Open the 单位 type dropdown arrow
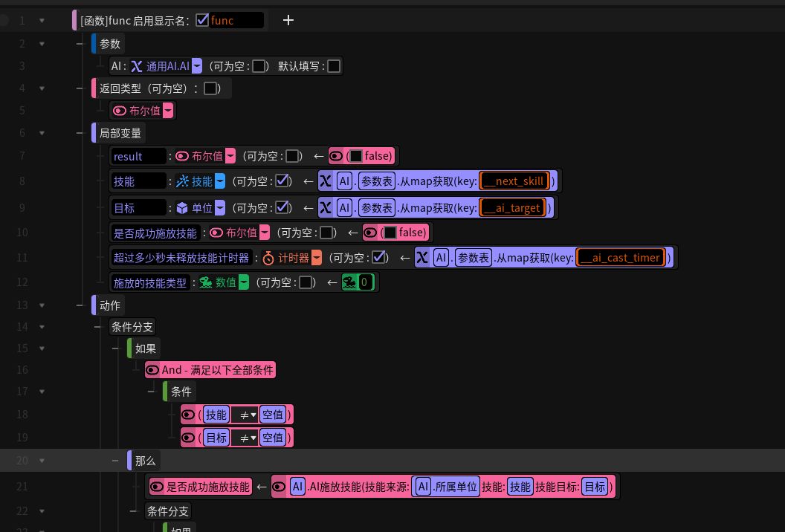This screenshot has height=532, width=785. 220,208
